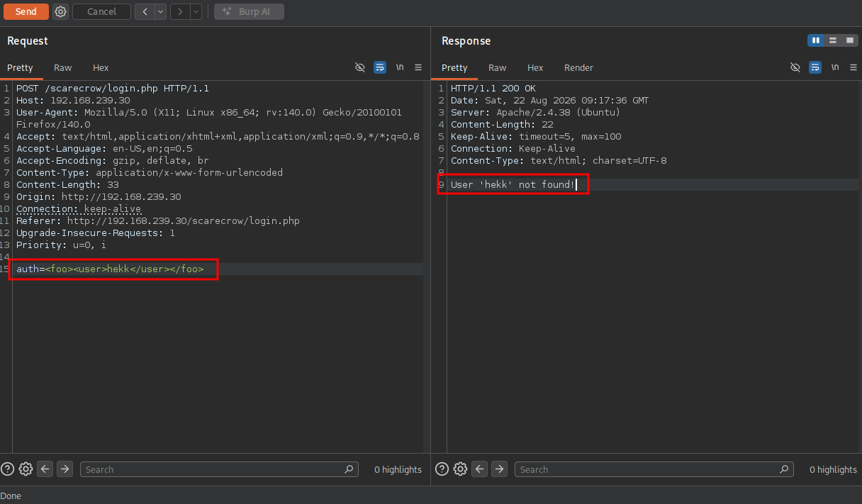Toggle hide non-printable icon in Request panel

tap(360, 67)
